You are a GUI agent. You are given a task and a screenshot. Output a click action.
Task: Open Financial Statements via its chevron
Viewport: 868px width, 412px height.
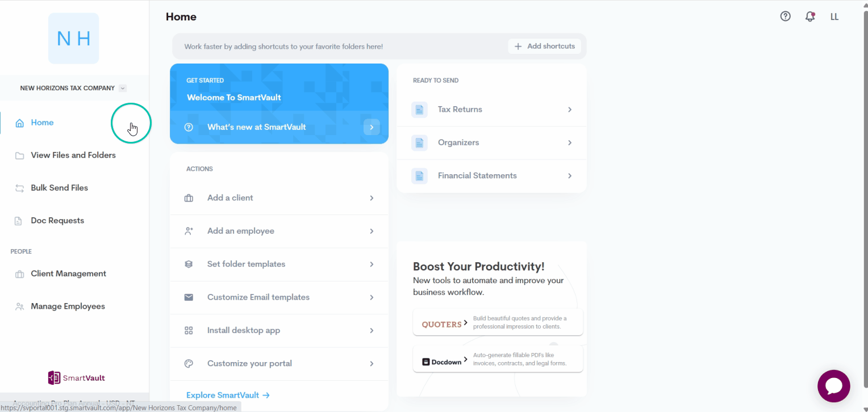point(569,176)
